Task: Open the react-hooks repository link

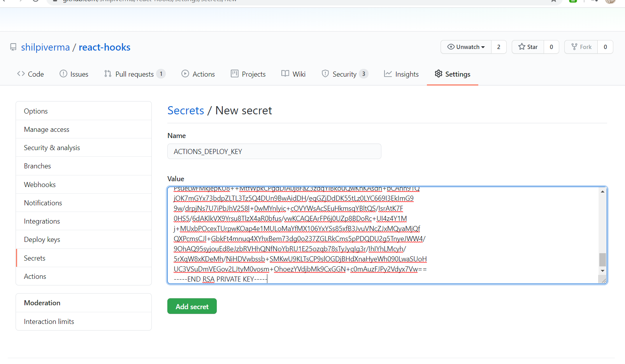Action: (x=105, y=47)
